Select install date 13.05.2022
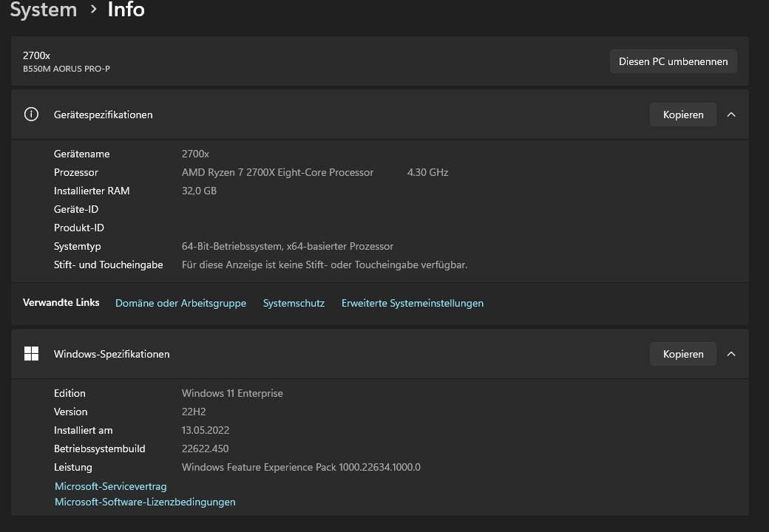Viewport: 769px width, 532px height. coord(206,431)
